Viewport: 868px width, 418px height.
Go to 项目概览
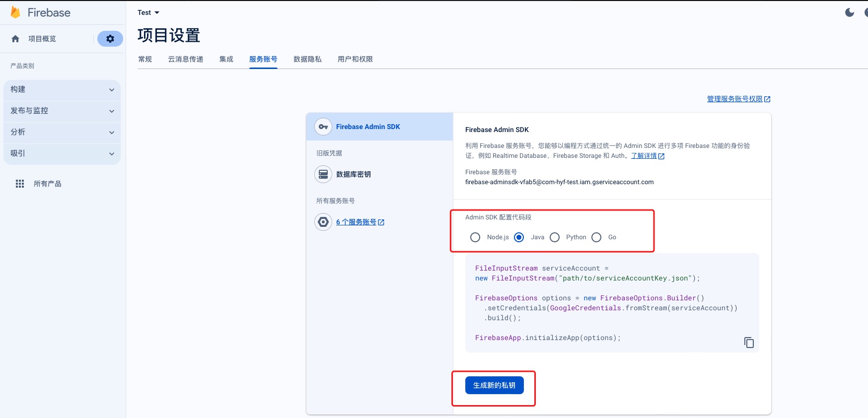(x=42, y=39)
